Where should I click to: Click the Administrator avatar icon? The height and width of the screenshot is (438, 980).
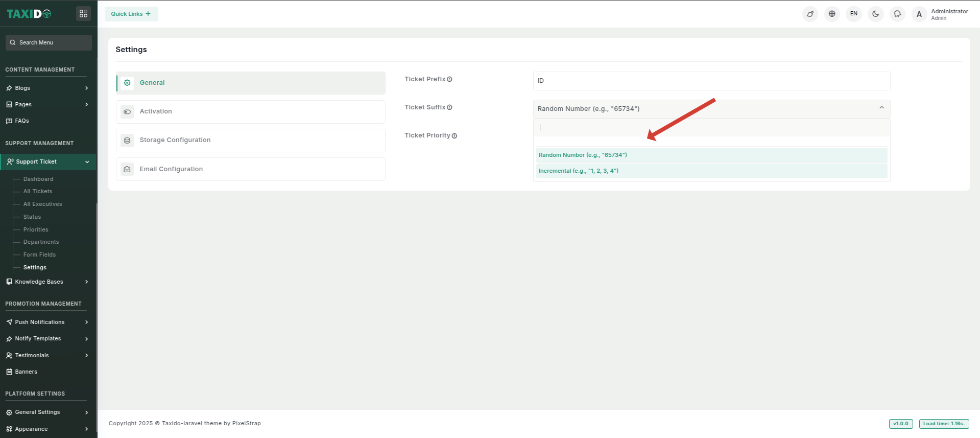(x=919, y=14)
